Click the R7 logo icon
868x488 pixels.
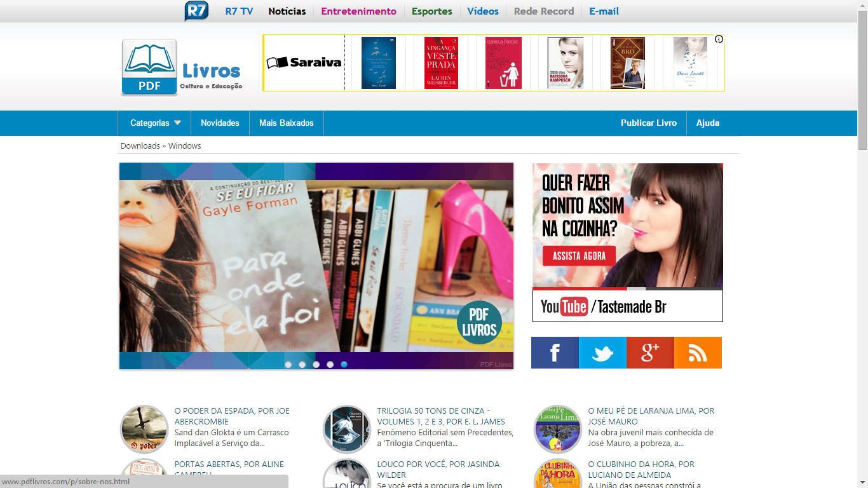pyautogui.click(x=196, y=11)
